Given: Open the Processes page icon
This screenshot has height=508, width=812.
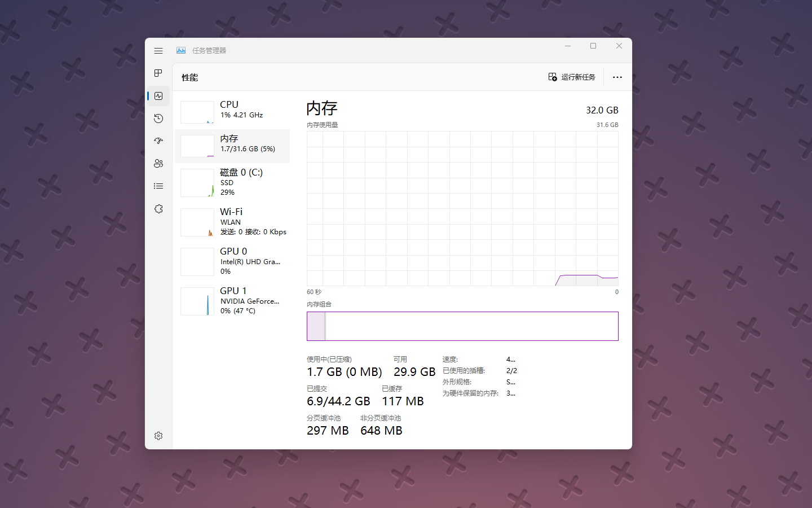Looking at the screenshot, I should [x=158, y=73].
